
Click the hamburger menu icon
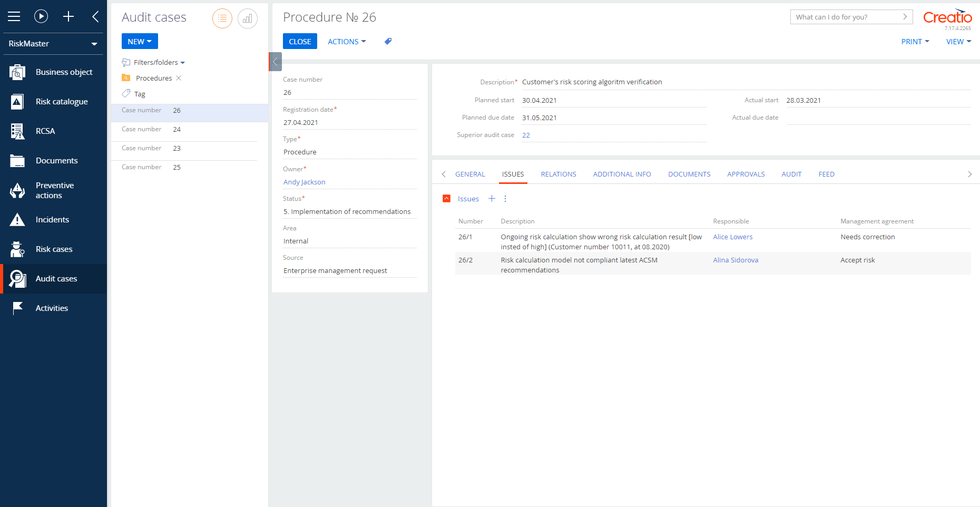14,16
